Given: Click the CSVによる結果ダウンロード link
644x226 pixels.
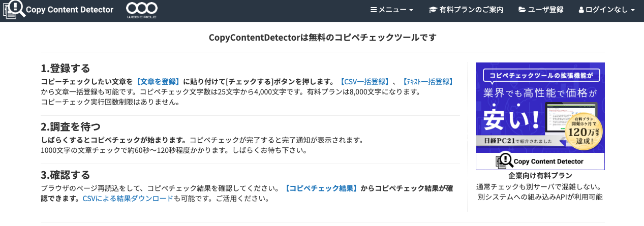Looking at the screenshot, I should click(128, 199).
